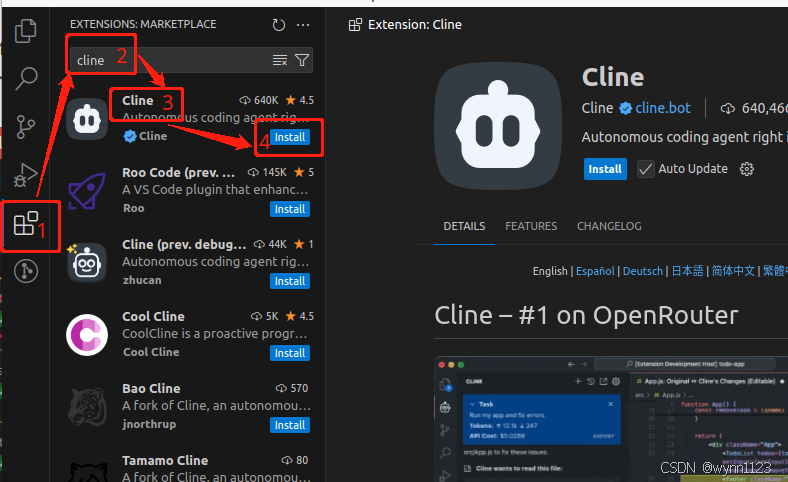Install the Bao Cline extension
Screen dimensions: 788x482
(290, 425)
